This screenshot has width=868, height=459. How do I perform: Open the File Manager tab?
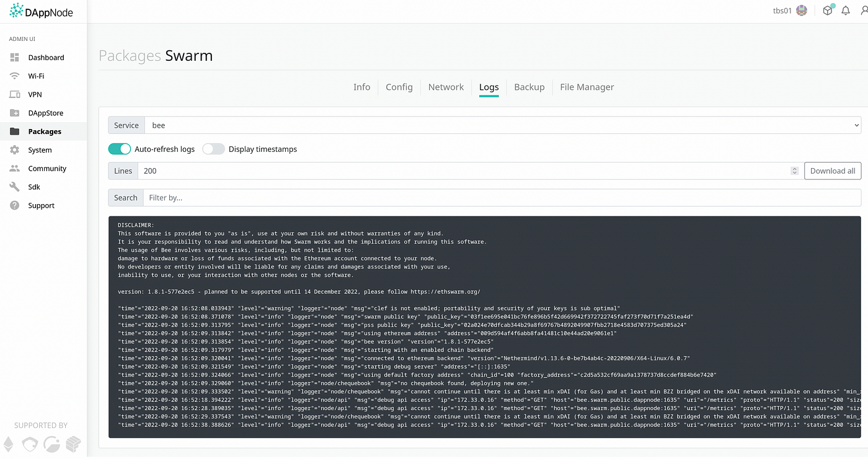(x=587, y=87)
